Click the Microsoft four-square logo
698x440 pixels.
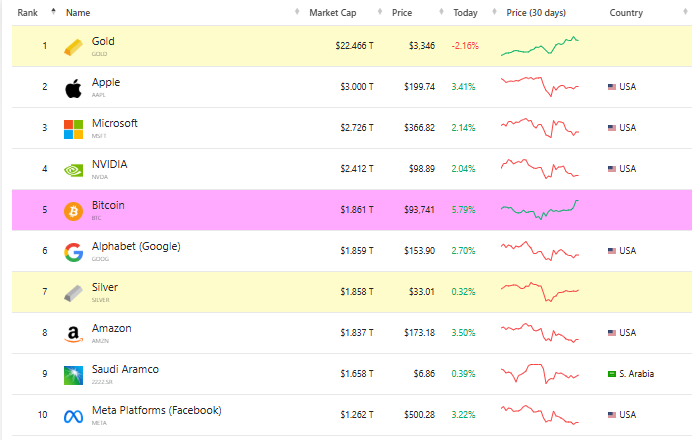tap(73, 129)
